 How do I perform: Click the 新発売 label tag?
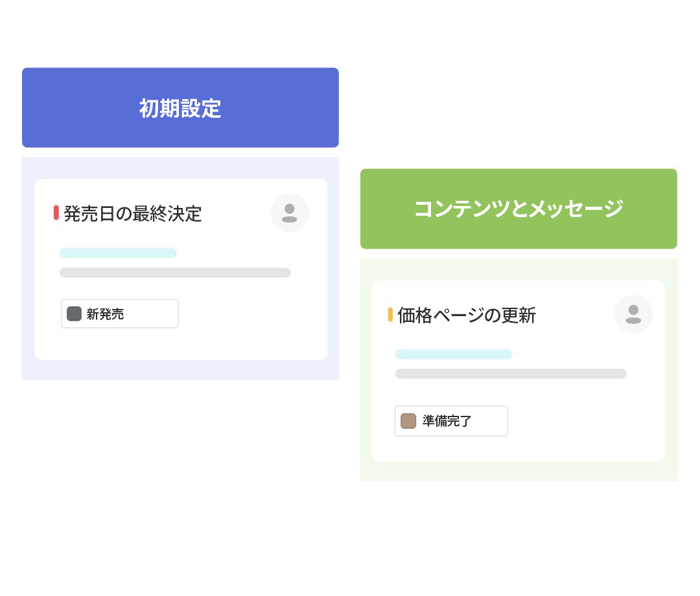120,314
